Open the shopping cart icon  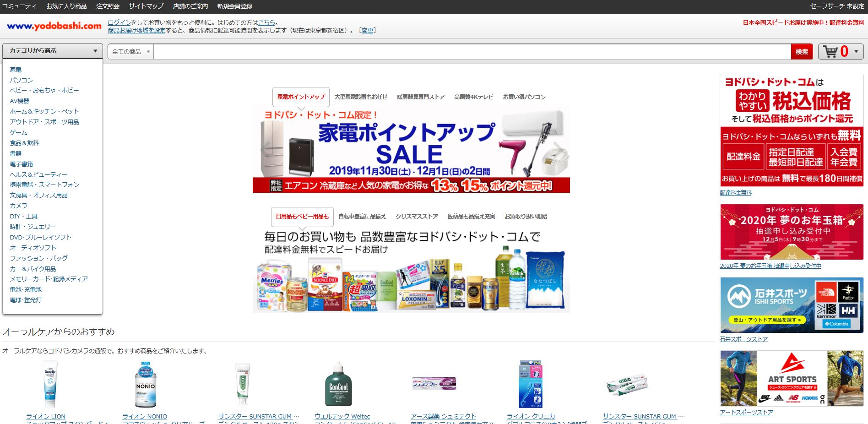[x=830, y=51]
